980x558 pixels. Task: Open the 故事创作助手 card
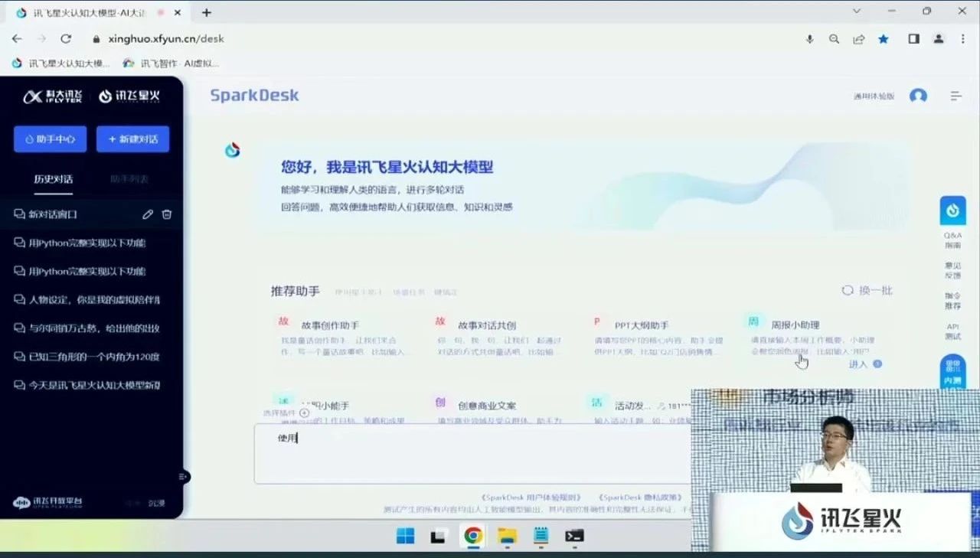click(x=343, y=337)
